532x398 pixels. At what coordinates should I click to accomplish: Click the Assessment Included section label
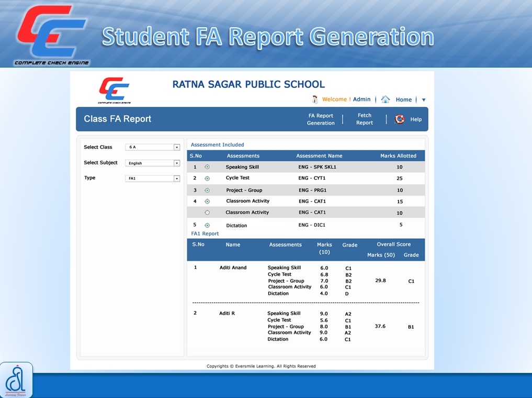pyautogui.click(x=217, y=145)
